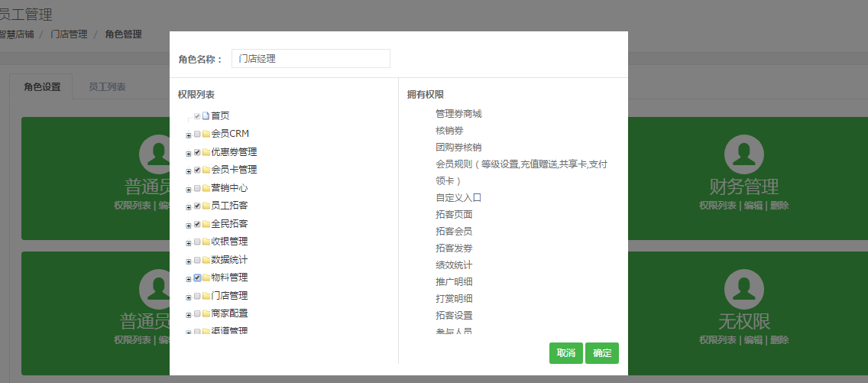Open 门店管理 in the breadcrumb
The width and height of the screenshot is (868, 383).
[x=70, y=34]
